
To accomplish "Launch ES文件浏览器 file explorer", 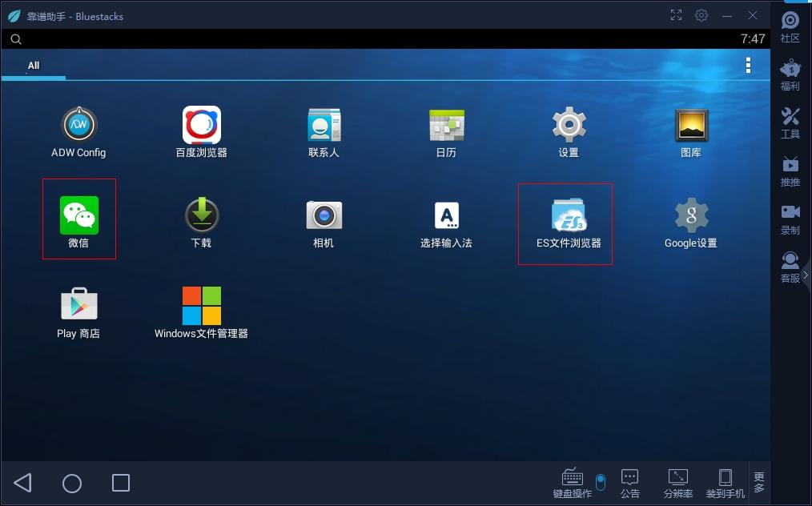I will pyautogui.click(x=569, y=223).
